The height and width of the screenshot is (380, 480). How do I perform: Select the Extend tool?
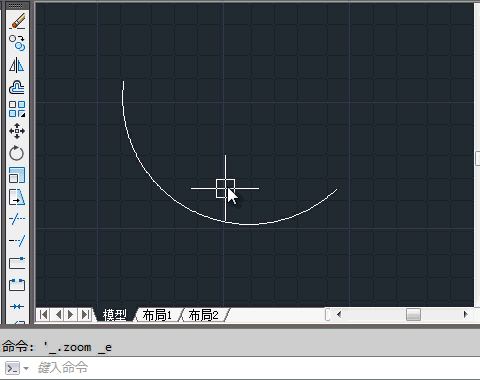pos(17,241)
